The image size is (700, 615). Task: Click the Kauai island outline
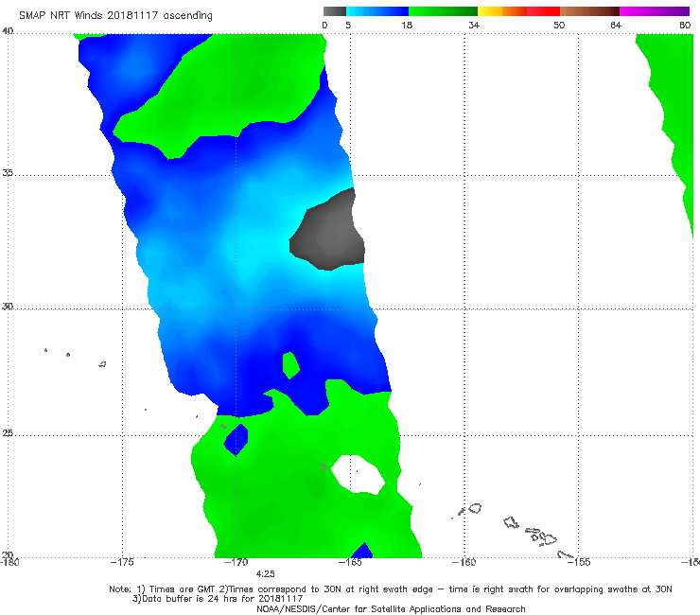475,508
